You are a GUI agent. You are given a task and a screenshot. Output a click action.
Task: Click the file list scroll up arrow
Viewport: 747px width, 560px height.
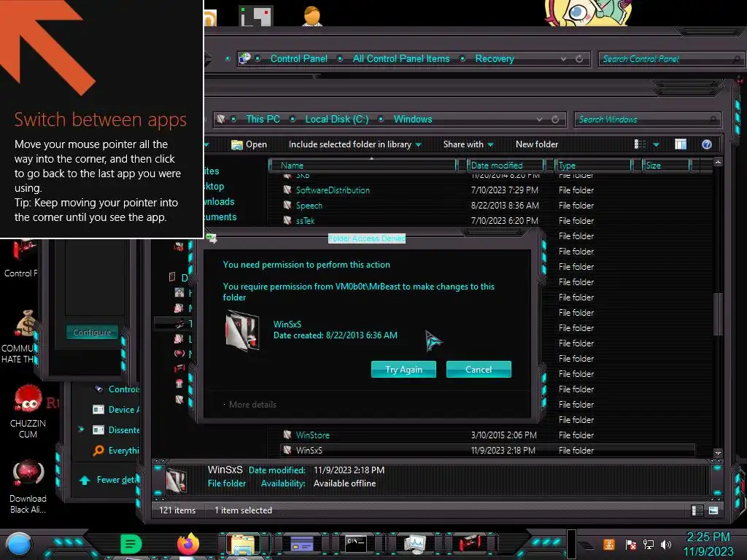click(x=718, y=163)
